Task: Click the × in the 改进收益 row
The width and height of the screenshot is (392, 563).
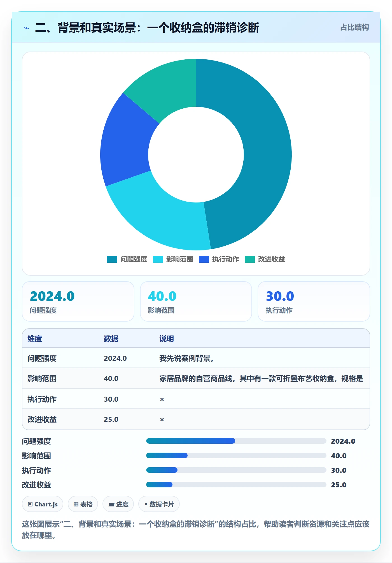Action: 162,420
